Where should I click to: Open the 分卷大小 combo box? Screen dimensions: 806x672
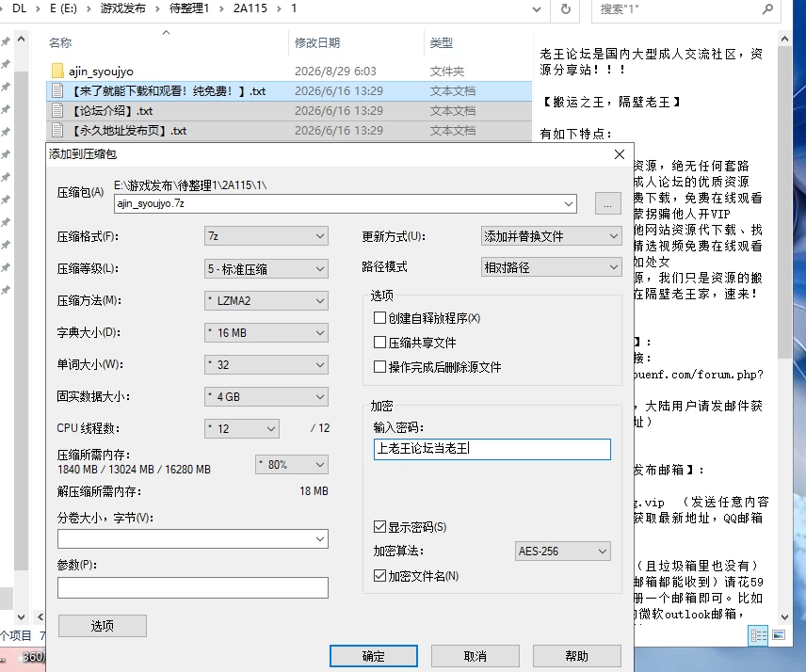pyautogui.click(x=193, y=539)
